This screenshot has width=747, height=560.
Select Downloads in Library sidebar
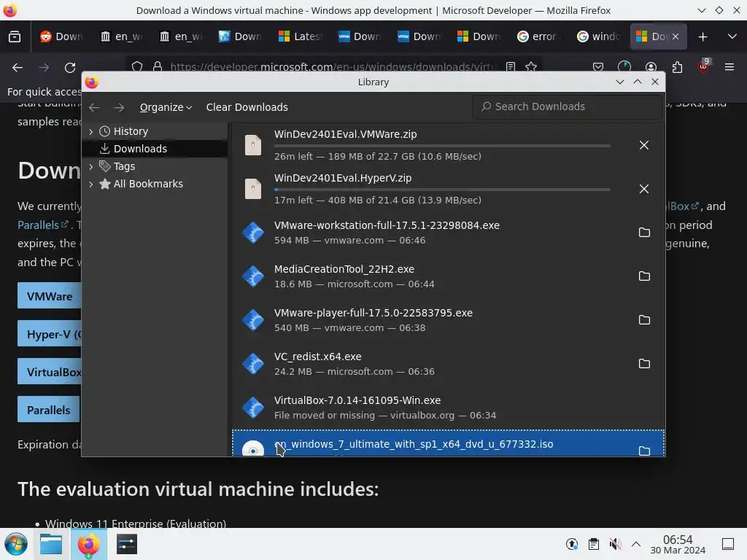coord(155,149)
